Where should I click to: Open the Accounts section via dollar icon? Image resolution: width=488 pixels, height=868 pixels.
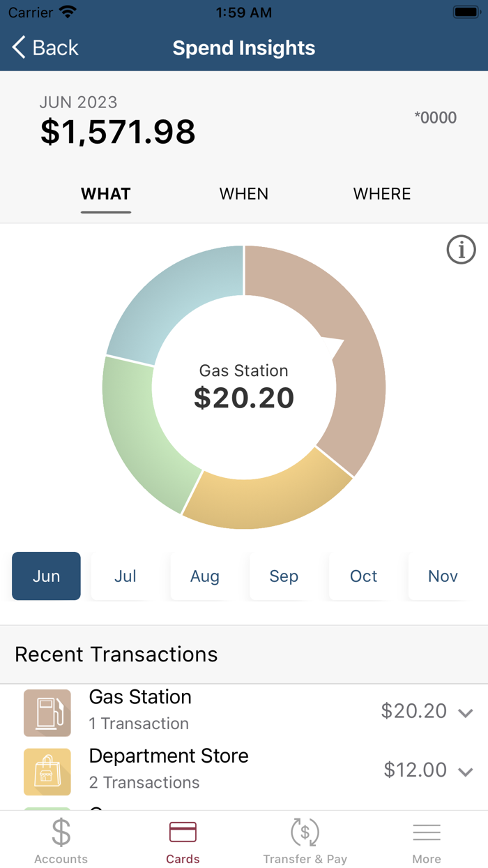pyautogui.click(x=61, y=832)
